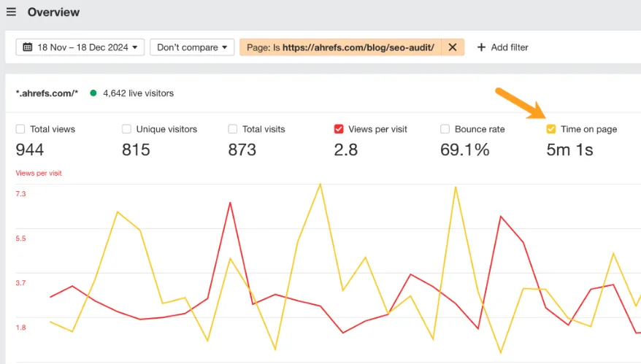641x364 pixels.
Task: Click the green live visitors status dot
Action: (x=93, y=93)
